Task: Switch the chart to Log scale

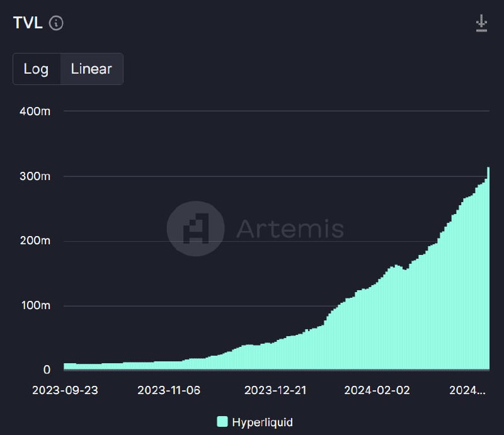Action: coord(37,69)
